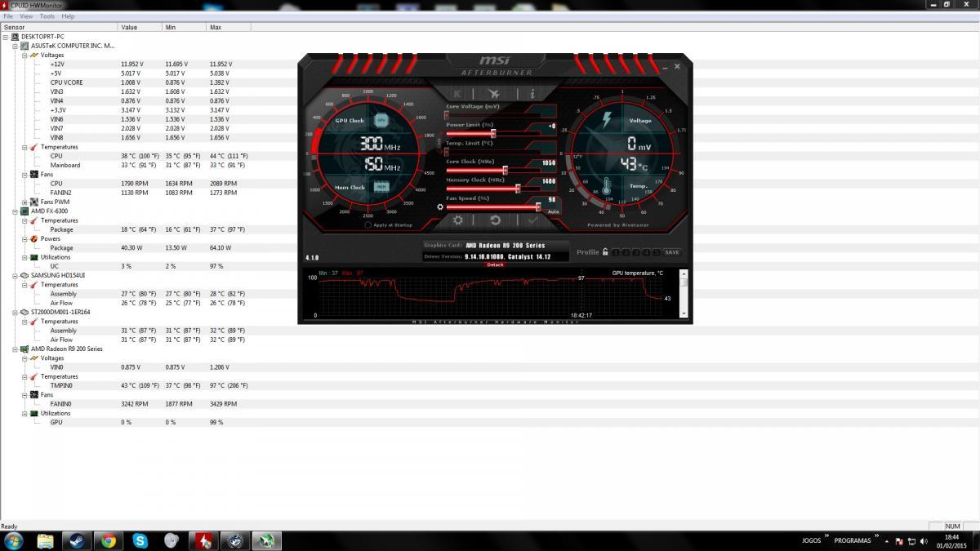Toggle Auto fan speed mode in Afterburner

[x=553, y=211]
